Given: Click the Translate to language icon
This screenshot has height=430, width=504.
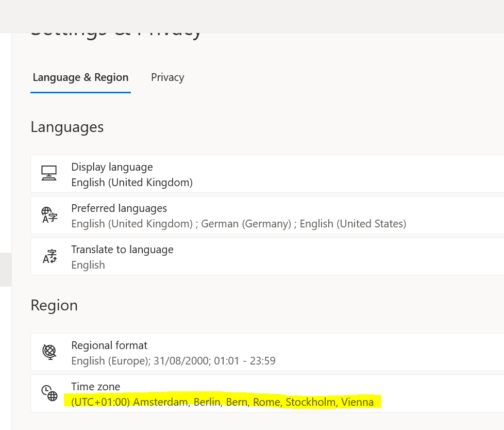Looking at the screenshot, I should 49,256.
